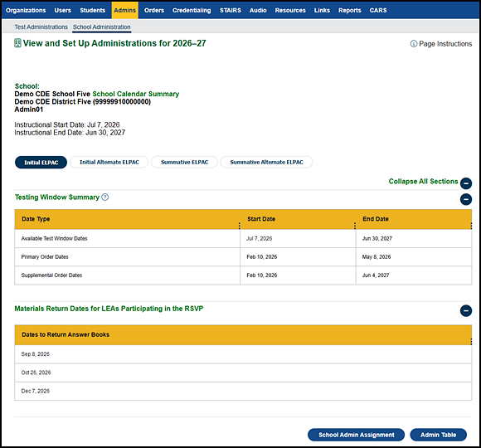Open the Credentialing menu
This screenshot has height=448, width=481.
(x=192, y=11)
